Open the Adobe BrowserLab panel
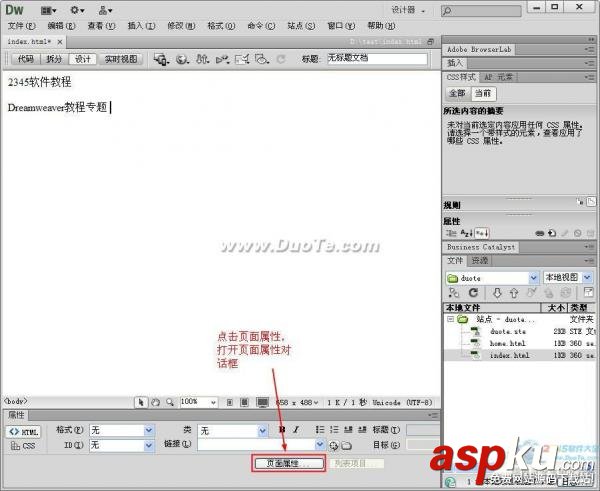 pyautogui.click(x=479, y=49)
